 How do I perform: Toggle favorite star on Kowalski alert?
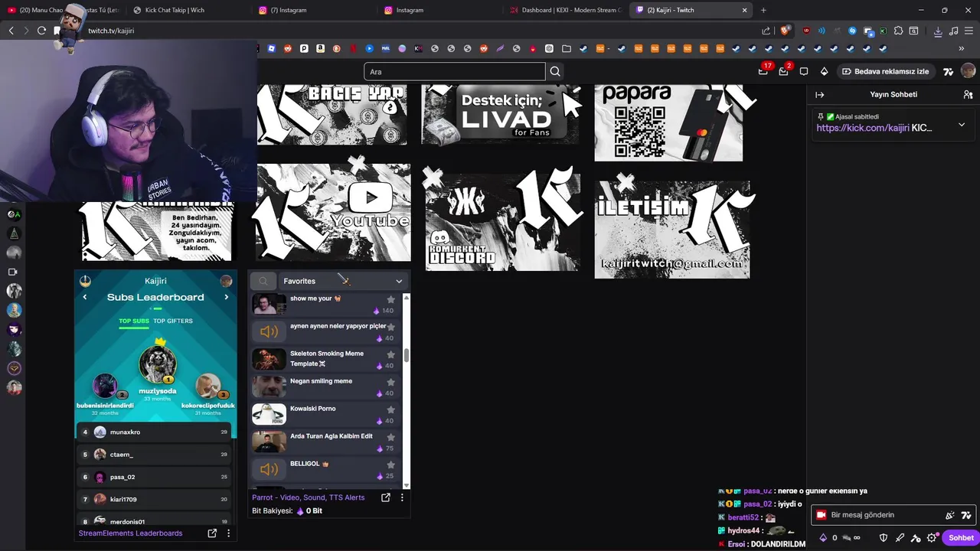(x=390, y=409)
